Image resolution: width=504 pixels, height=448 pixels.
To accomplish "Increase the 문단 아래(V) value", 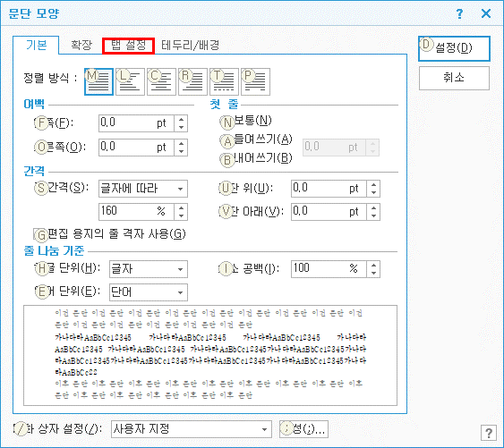I will click(x=373, y=208).
